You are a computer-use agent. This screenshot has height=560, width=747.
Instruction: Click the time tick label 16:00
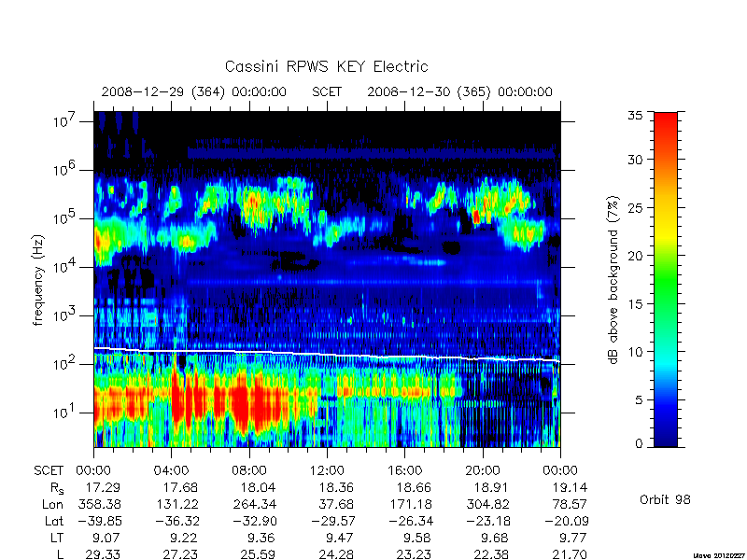(404, 470)
